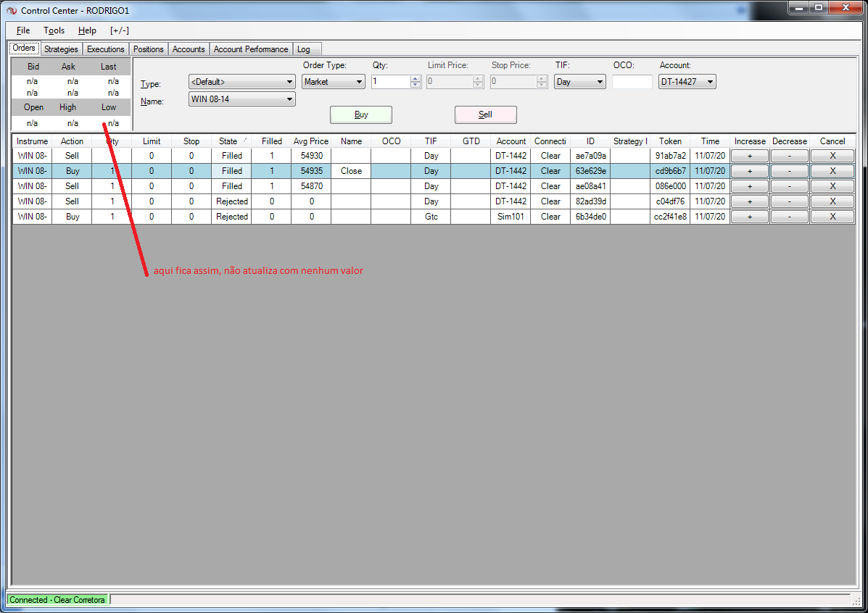Increase order with ID ae7a09a
This screenshot has width=868, height=613.
pos(750,156)
